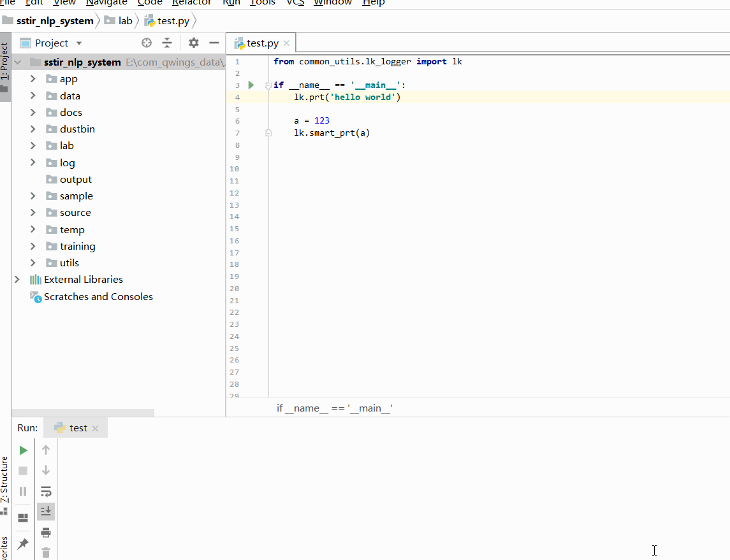730x560 pixels.
Task: Open the Code menu
Action: pos(150,3)
